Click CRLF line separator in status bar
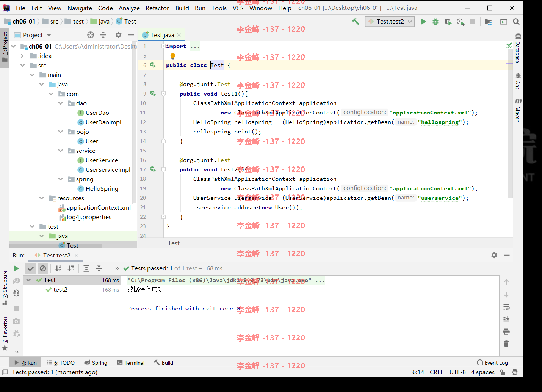Screen dimensions: 542x392 point(437,372)
